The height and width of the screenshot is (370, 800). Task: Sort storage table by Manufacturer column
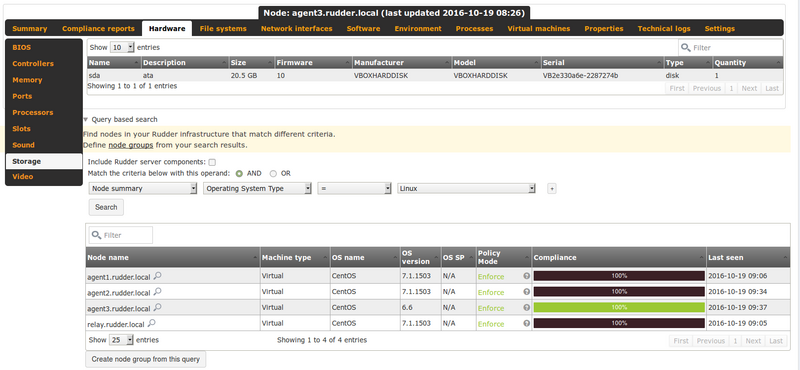tap(402, 63)
